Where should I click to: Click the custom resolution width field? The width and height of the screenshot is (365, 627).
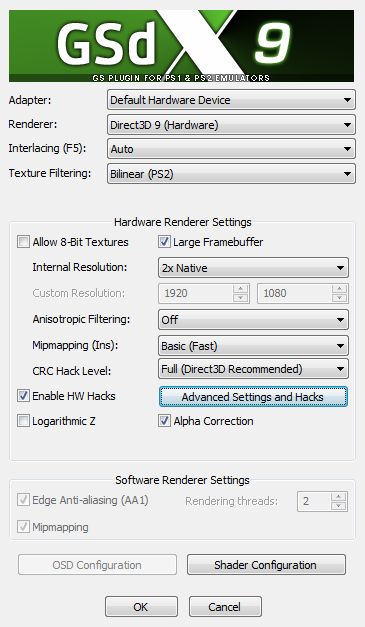pyautogui.click(x=196, y=294)
